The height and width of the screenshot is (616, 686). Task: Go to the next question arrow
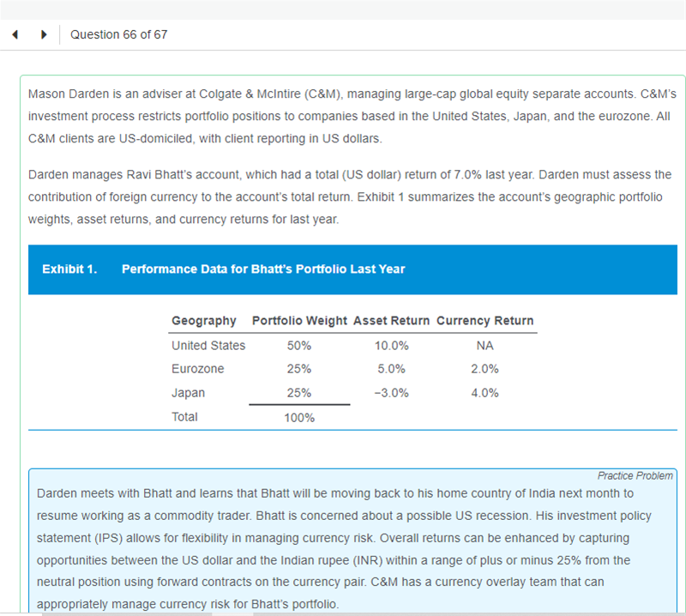pos(44,35)
